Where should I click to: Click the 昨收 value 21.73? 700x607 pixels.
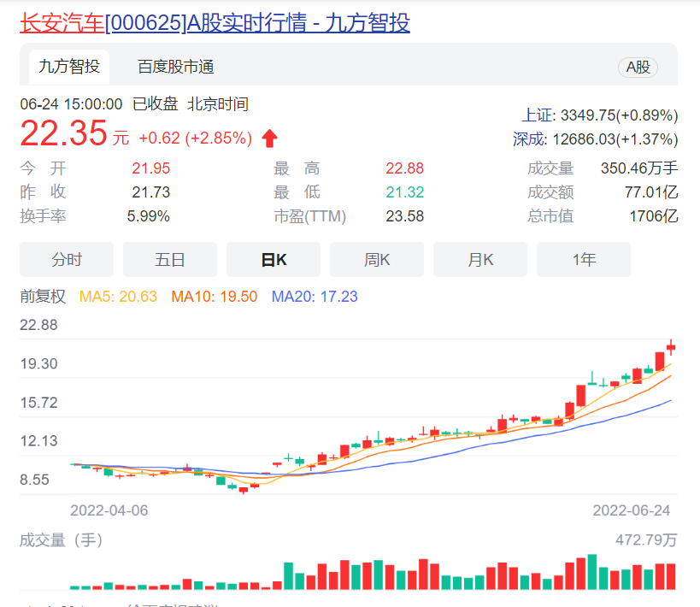pyautogui.click(x=151, y=192)
